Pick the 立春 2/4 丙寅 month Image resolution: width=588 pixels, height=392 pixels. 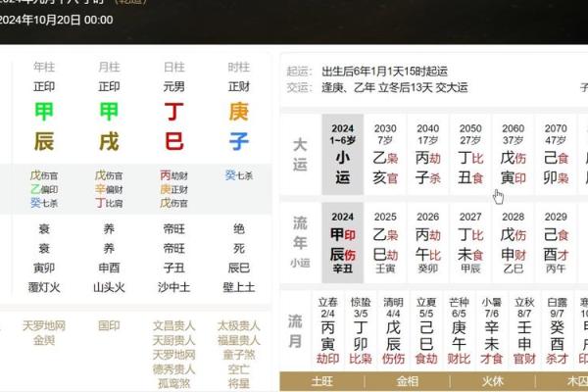327,330
